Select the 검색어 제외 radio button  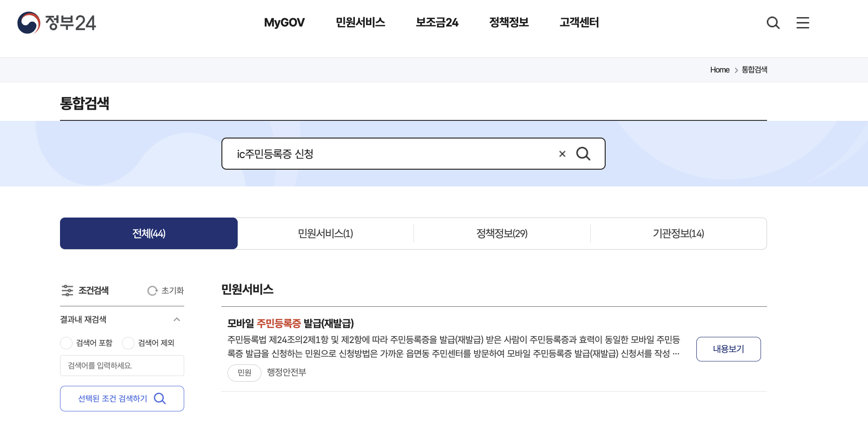pyautogui.click(x=128, y=343)
